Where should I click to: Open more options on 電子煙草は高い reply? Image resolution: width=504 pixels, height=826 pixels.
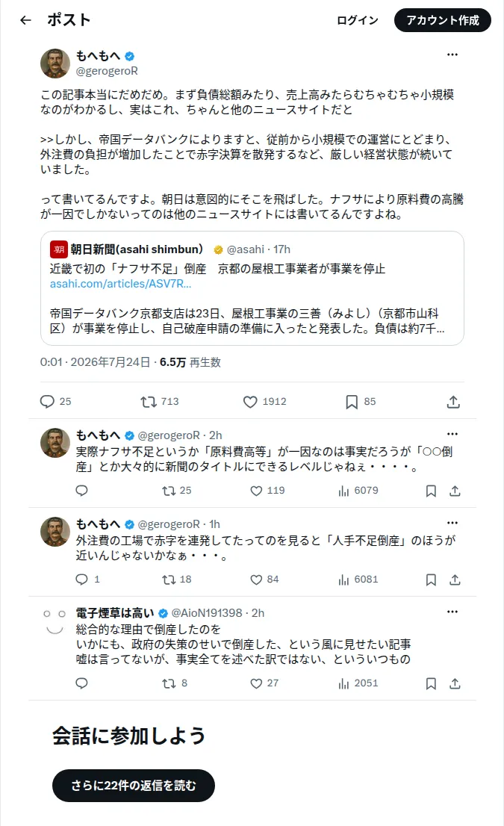[x=452, y=612]
